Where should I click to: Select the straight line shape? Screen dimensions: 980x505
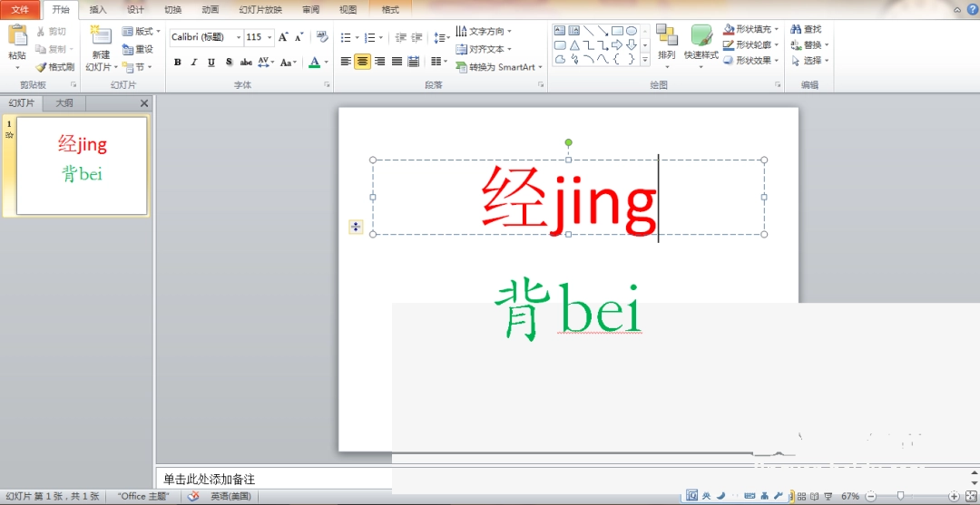click(x=588, y=31)
